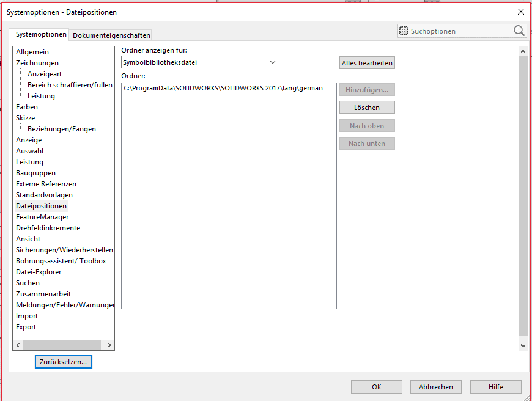Image resolution: width=532 pixels, height=401 pixels.
Task: Switch to the Dokumenteigenschaften tab
Action: tap(111, 35)
